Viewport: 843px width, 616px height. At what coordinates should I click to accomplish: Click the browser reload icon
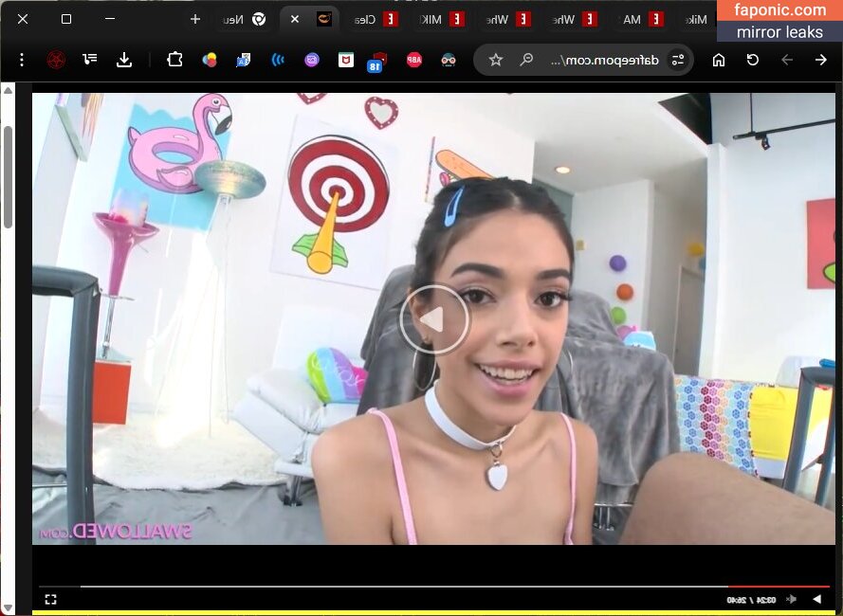(x=753, y=60)
